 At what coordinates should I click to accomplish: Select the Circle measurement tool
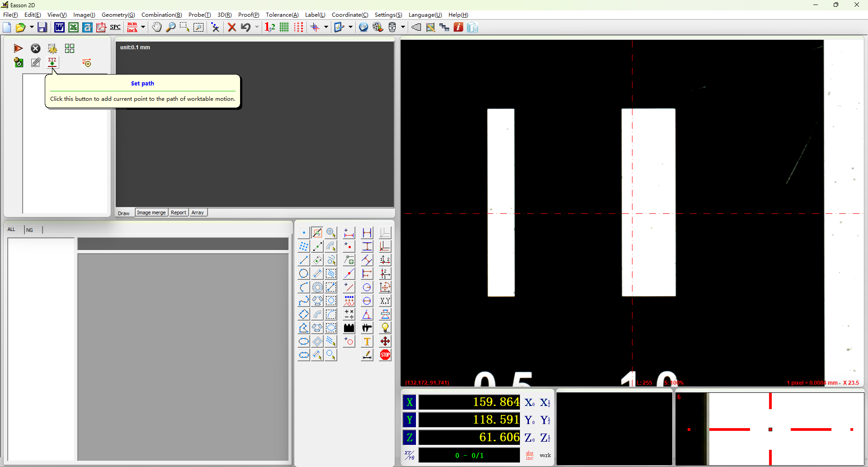(x=304, y=274)
